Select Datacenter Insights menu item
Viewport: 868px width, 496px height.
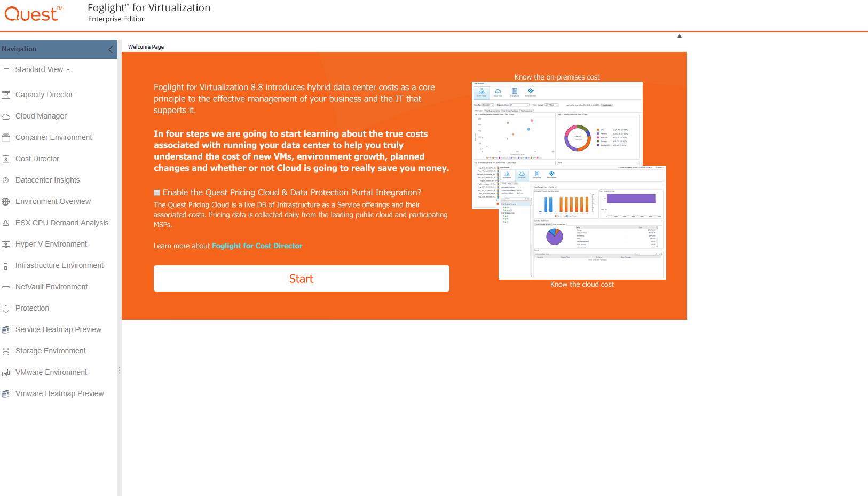point(48,180)
